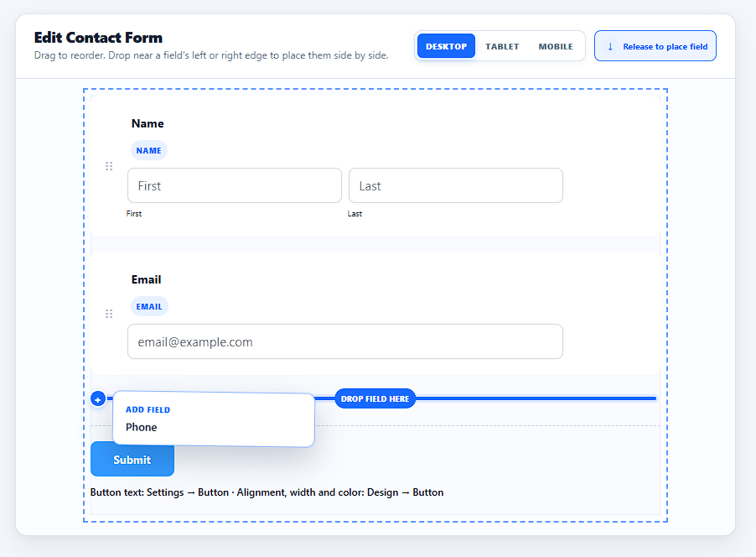756x557 pixels.
Task: Click the Submit button
Action: click(132, 459)
